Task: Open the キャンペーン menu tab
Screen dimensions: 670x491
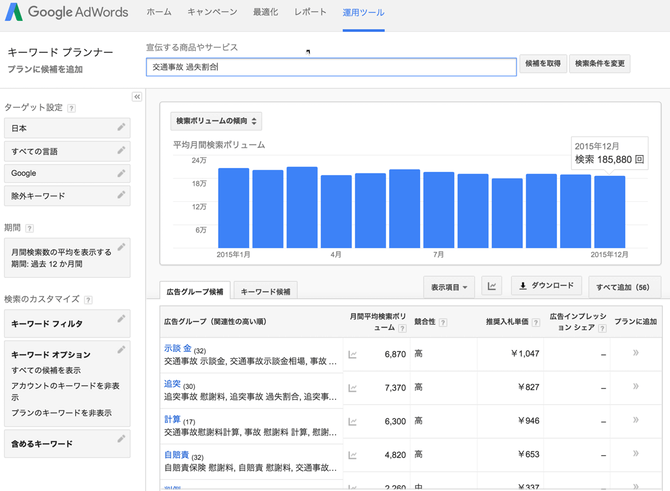Action: (212, 12)
